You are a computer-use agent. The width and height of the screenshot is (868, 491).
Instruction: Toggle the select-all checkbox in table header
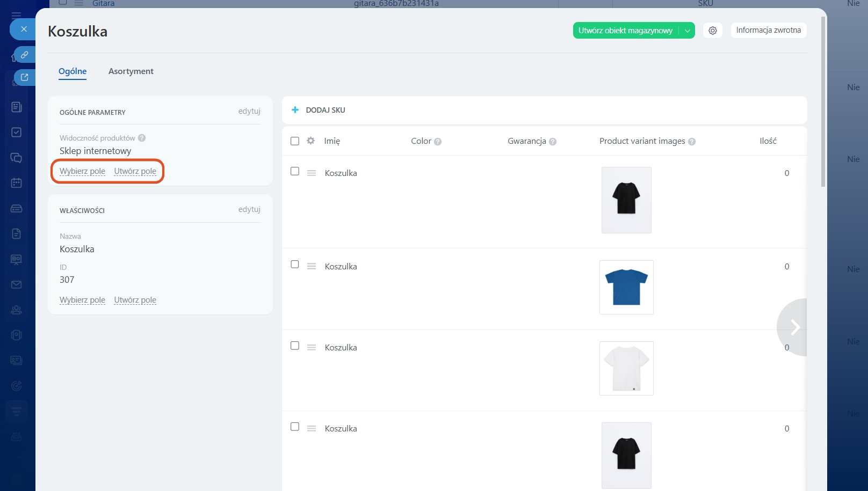click(x=295, y=141)
